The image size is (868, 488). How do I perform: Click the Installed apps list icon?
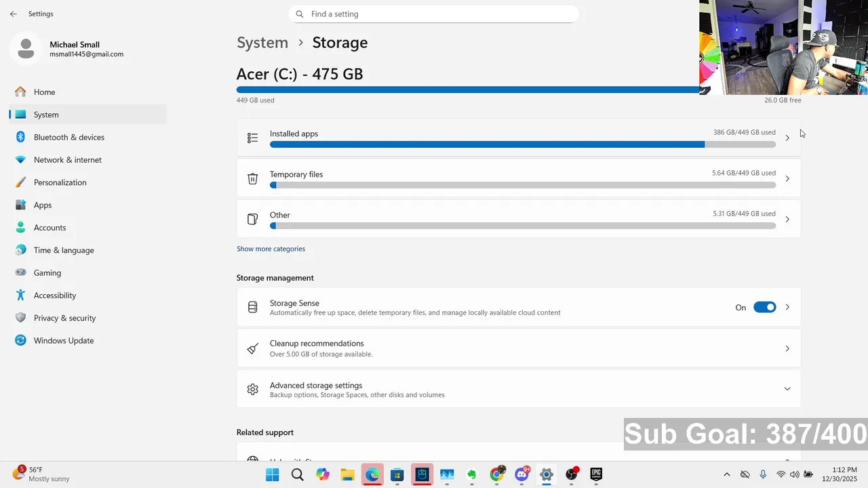coord(252,138)
